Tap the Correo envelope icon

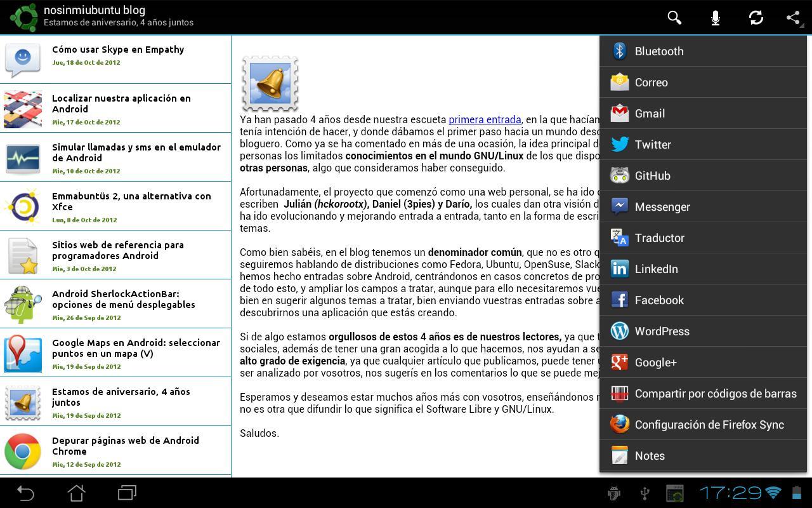tap(619, 82)
